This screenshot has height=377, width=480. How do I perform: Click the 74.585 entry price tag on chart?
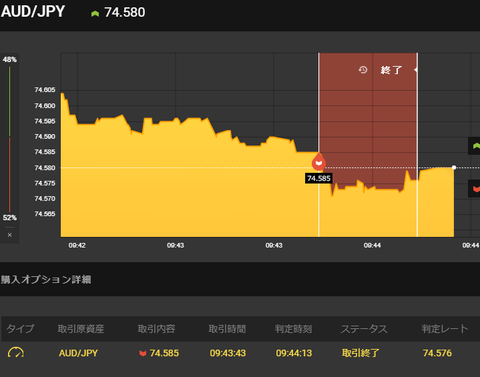[x=319, y=178]
